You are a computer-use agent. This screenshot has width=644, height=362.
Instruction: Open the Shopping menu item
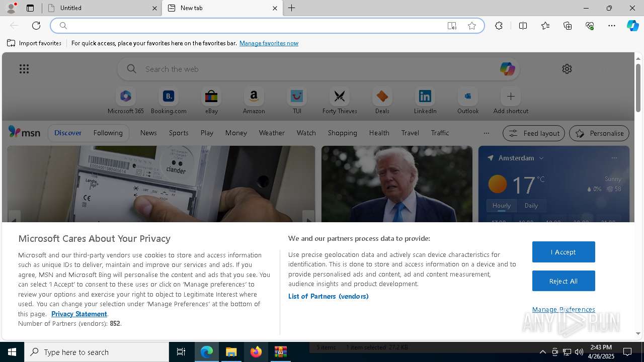click(x=342, y=133)
